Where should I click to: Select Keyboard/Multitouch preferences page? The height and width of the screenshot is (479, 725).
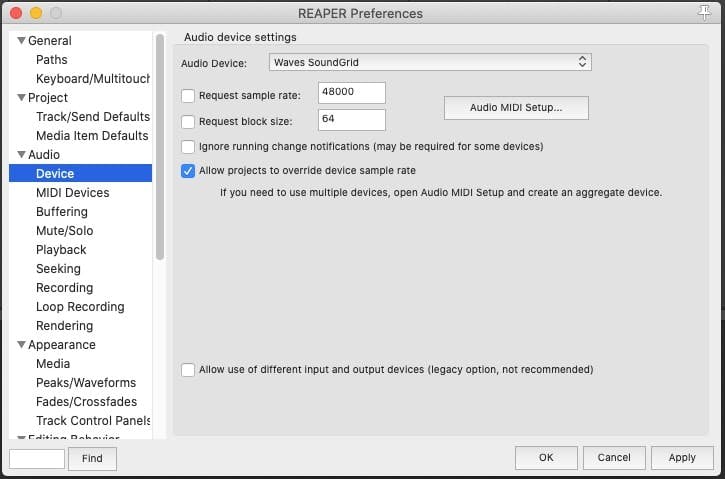[92, 79]
